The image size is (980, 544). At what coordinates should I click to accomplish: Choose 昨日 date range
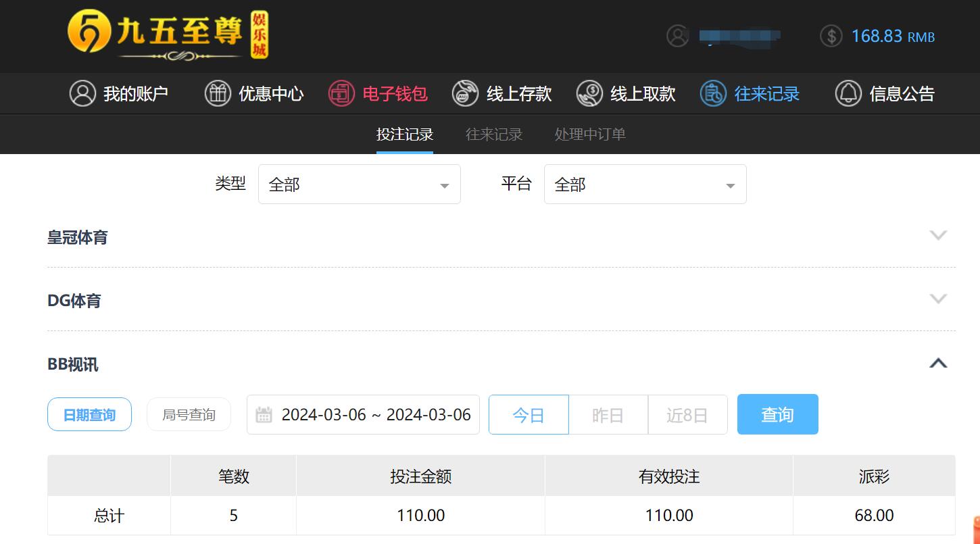coord(608,414)
